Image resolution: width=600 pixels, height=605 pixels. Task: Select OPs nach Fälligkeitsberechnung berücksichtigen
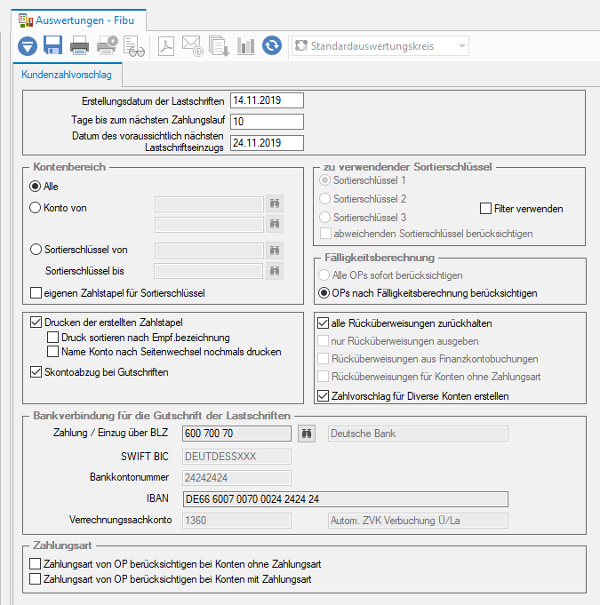point(324,293)
